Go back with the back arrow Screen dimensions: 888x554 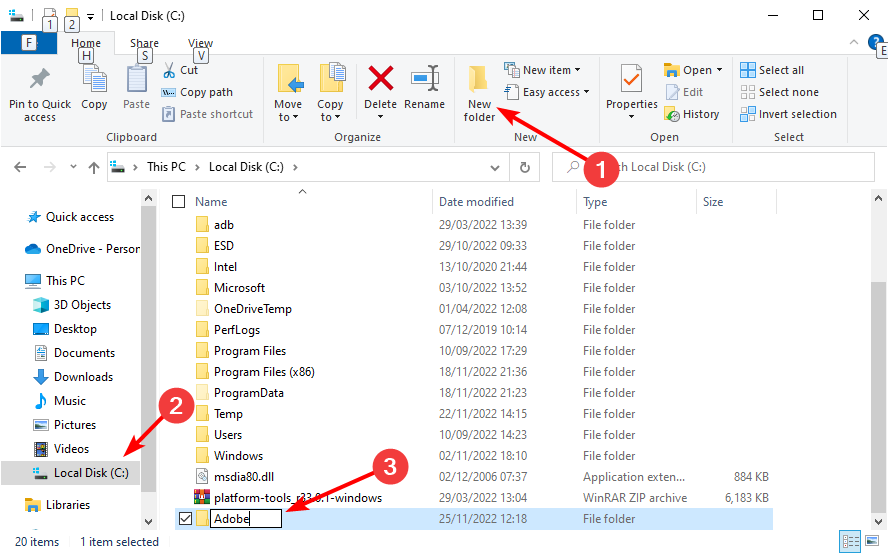tap(20, 167)
